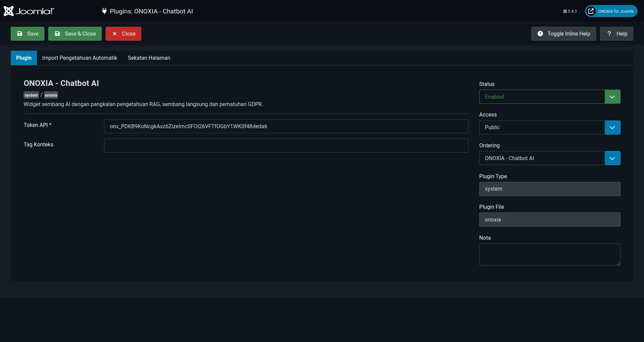Screen dimensions: 644x342
Task: Open the Access dropdown showing Public
Action: coord(550,128)
